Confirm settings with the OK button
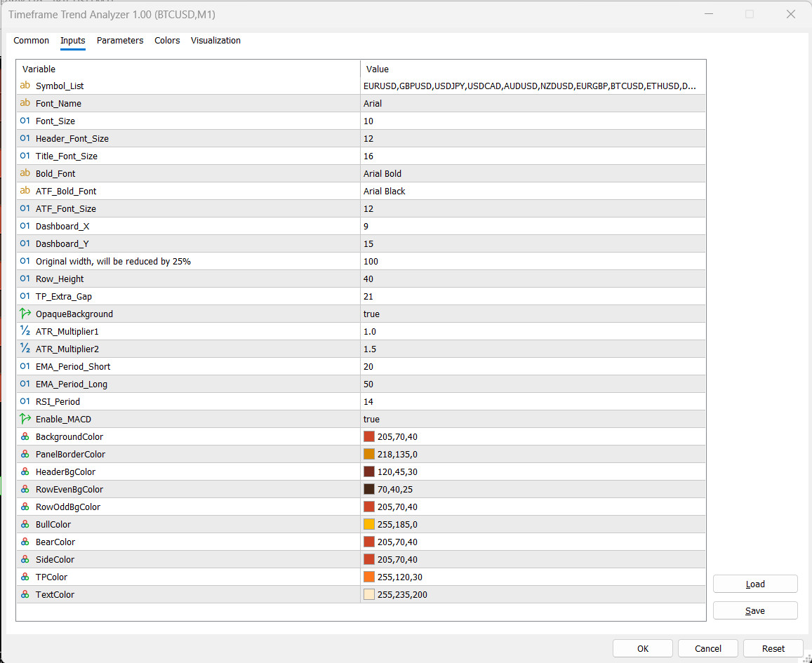The width and height of the screenshot is (812, 663). (x=643, y=648)
